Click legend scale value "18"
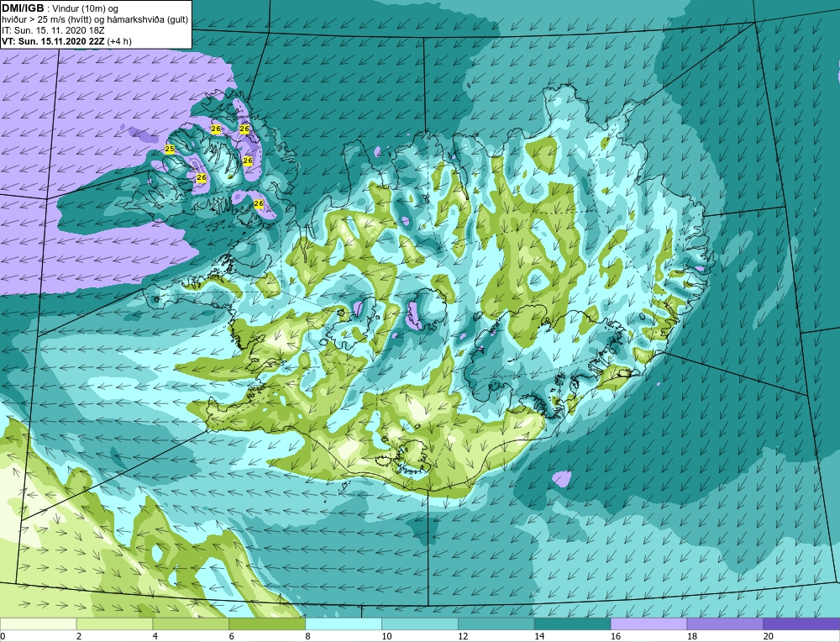The height and width of the screenshot is (642, 840). tap(692, 636)
